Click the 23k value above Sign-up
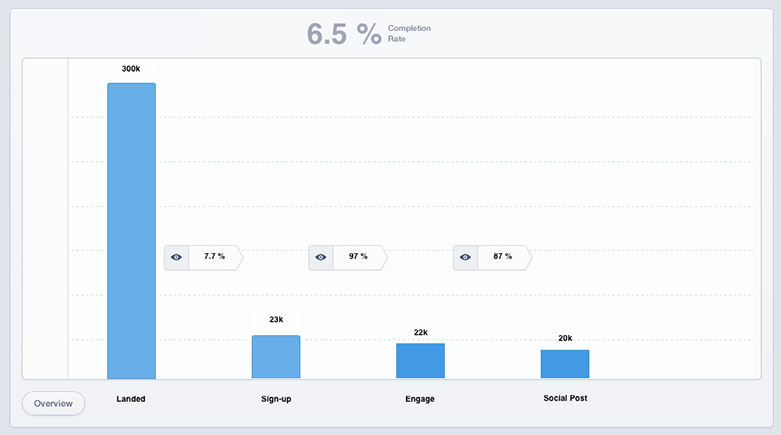781x435 pixels. pyautogui.click(x=276, y=320)
